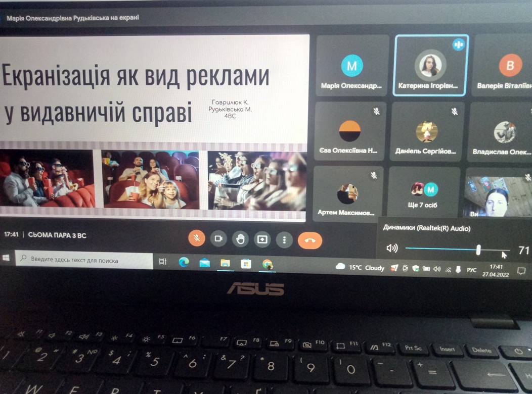The height and width of the screenshot is (394, 532).
Task: Leave the call with the hang-up button
Action: point(310,240)
